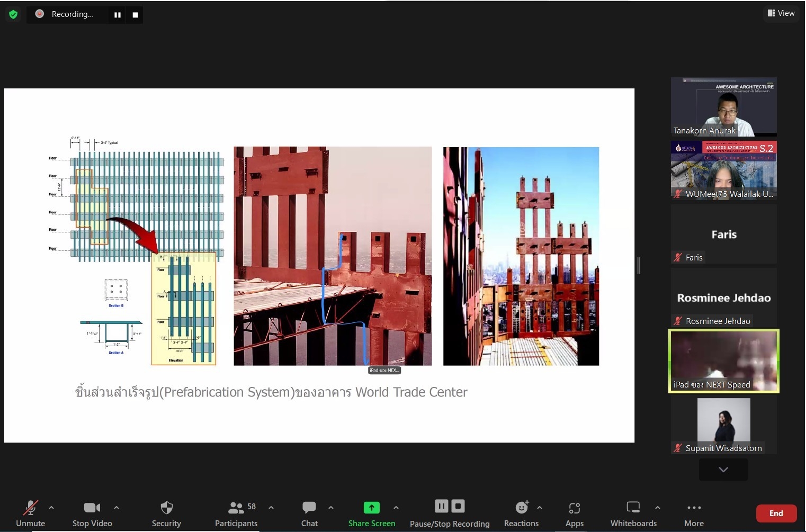Unmute the microphone
Image resolution: width=806 pixels, height=532 pixels.
tap(30, 513)
